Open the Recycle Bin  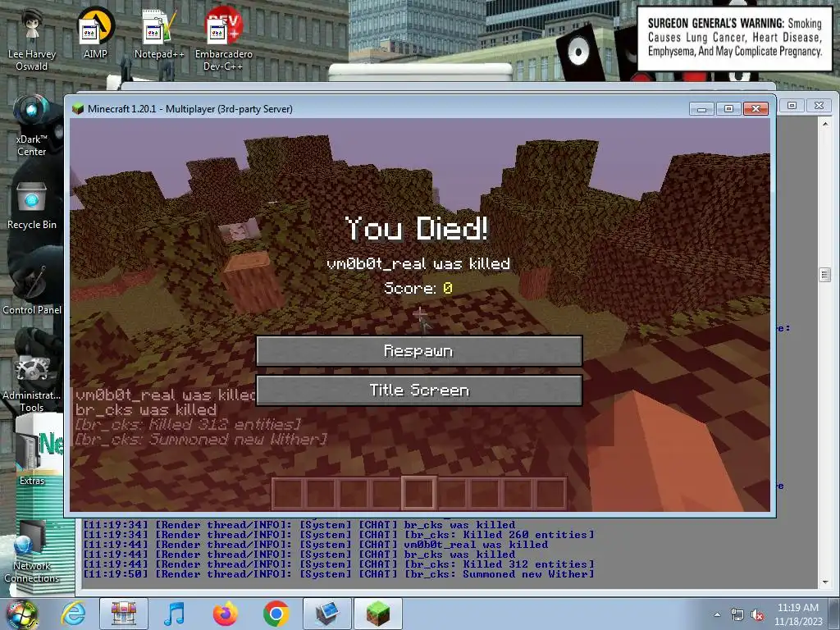coord(32,206)
